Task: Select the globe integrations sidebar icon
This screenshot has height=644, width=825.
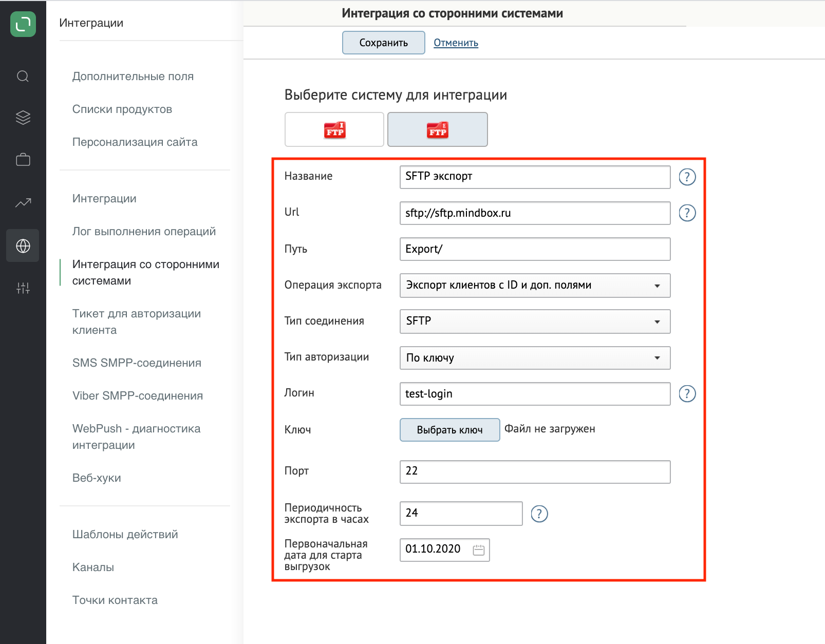Action: [x=23, y=246]
